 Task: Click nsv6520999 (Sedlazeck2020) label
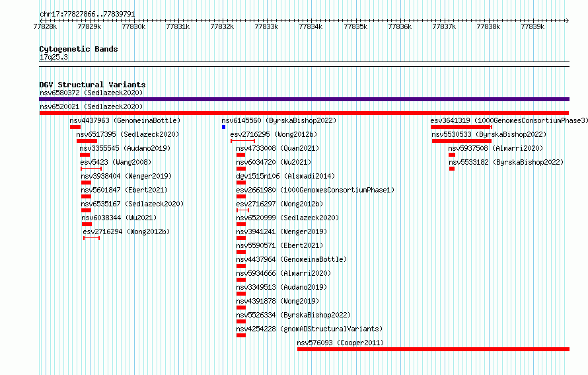[287, 218]
